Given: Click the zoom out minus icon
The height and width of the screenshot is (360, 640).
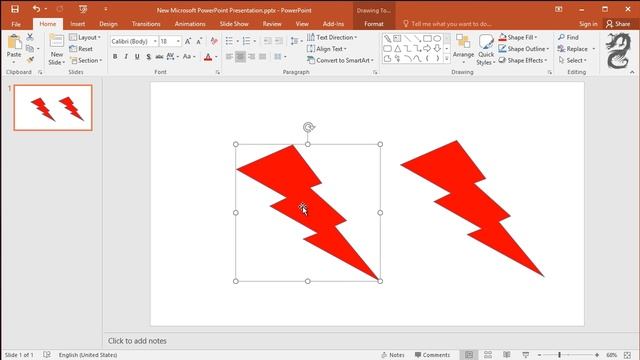Looking at the screenshot, I should (x=539, y=355).
